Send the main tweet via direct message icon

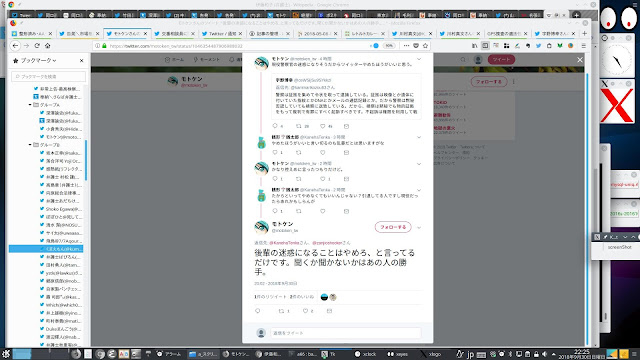[329, 311]
